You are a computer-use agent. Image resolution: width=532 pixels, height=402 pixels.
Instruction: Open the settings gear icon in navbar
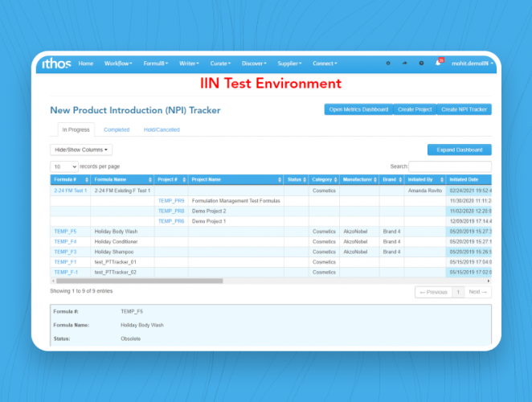click(x=388, y=64)
